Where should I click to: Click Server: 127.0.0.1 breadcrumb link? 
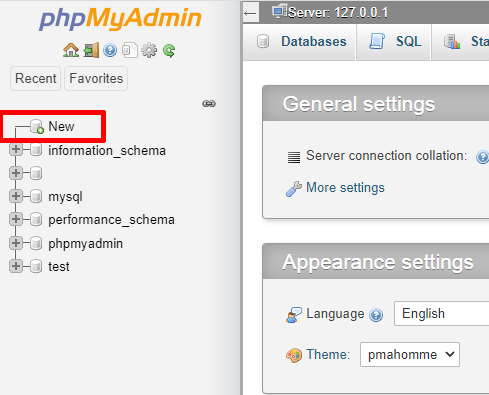pos(338,13)
